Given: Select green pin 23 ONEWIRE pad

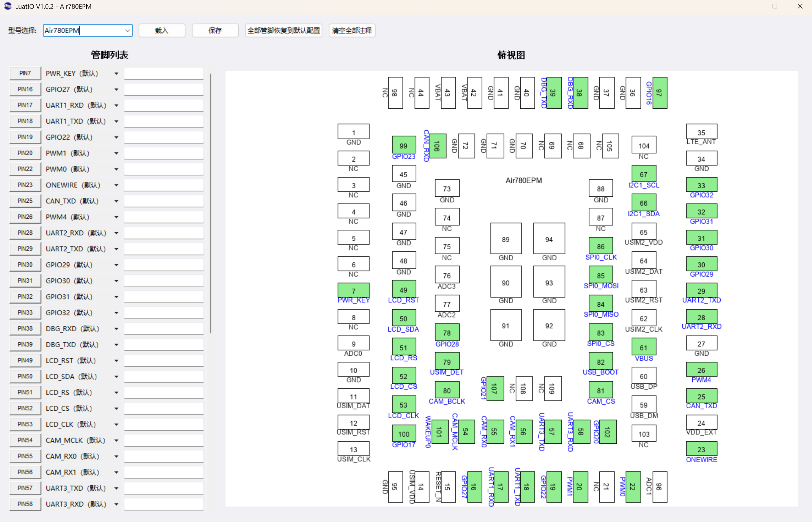Looking at the screenshot, I should coord(701,449).
